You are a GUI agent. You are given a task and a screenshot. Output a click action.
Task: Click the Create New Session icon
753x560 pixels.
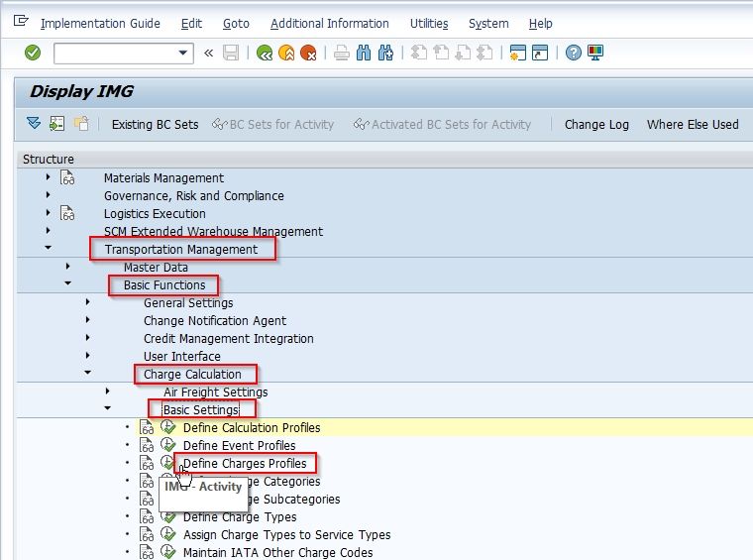click(x=518, y=53)
